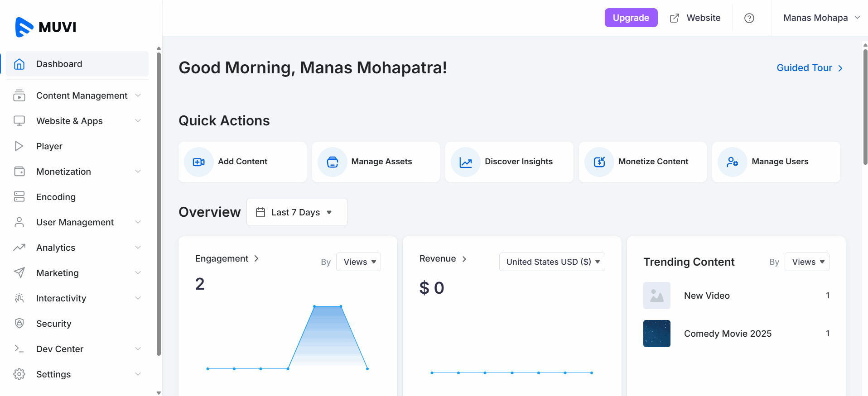Screen dimensions: 868x396
Task: Click the Manage Users icon
Action: click(732, 162)
